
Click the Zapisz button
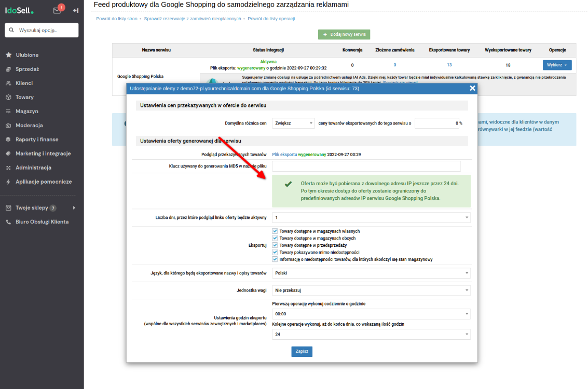click(302, 352)
